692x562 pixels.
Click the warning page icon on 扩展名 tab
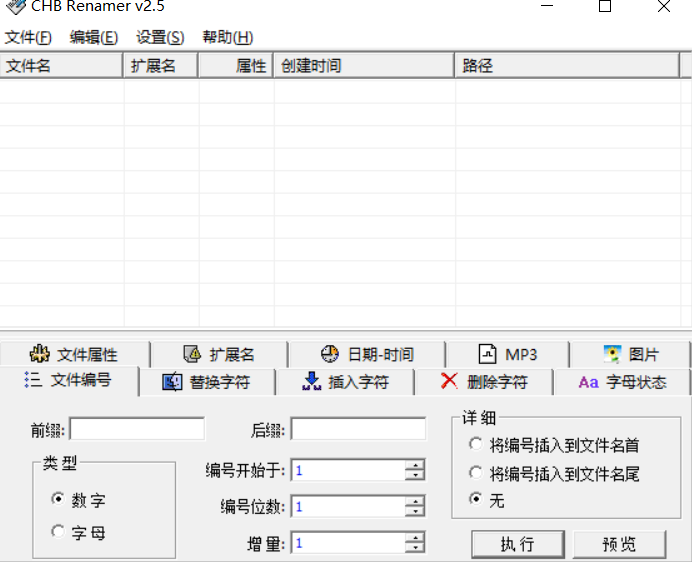tap(192, 354)
